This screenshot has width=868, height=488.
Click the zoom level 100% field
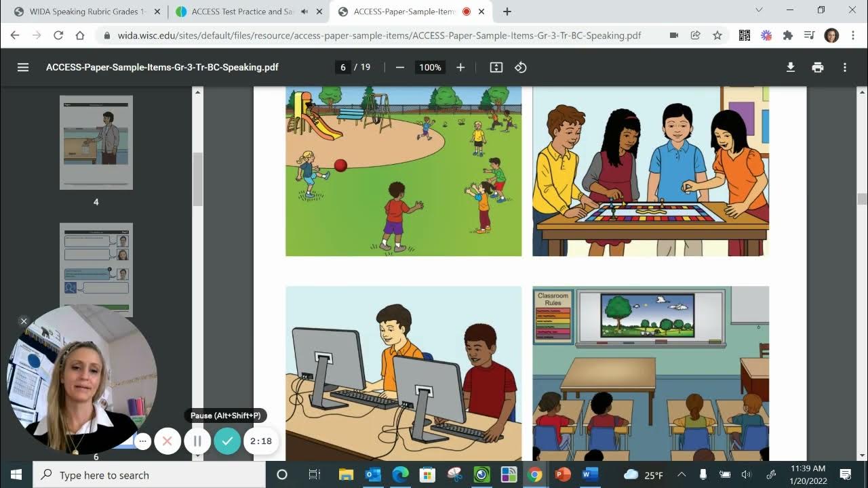pos(430,67)
